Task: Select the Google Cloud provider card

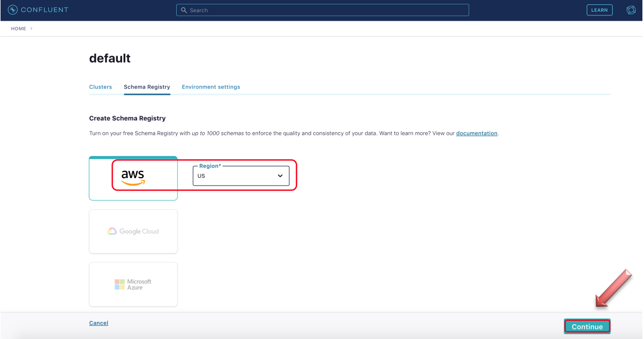Action: [133, 231]
